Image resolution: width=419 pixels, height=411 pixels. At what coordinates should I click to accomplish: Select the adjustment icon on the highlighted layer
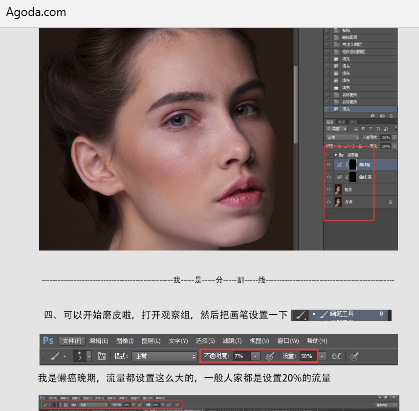[x=339, y=165]
